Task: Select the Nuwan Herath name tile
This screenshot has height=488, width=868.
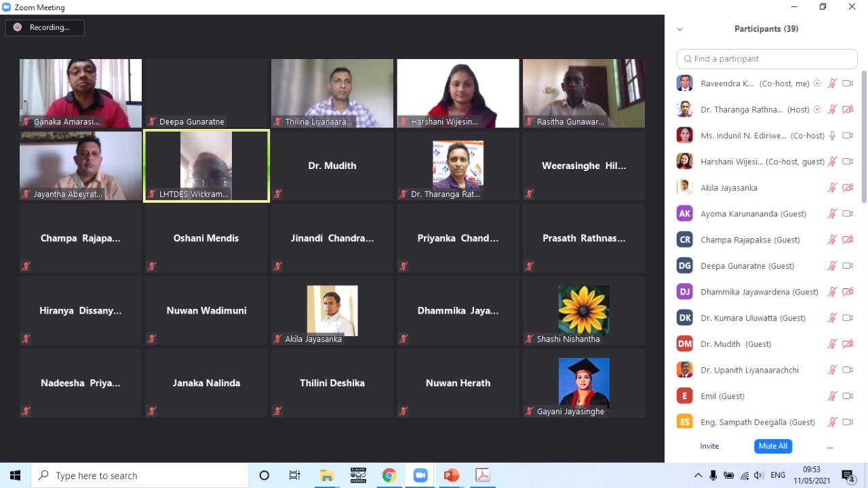Action: [x=458, y=383]
